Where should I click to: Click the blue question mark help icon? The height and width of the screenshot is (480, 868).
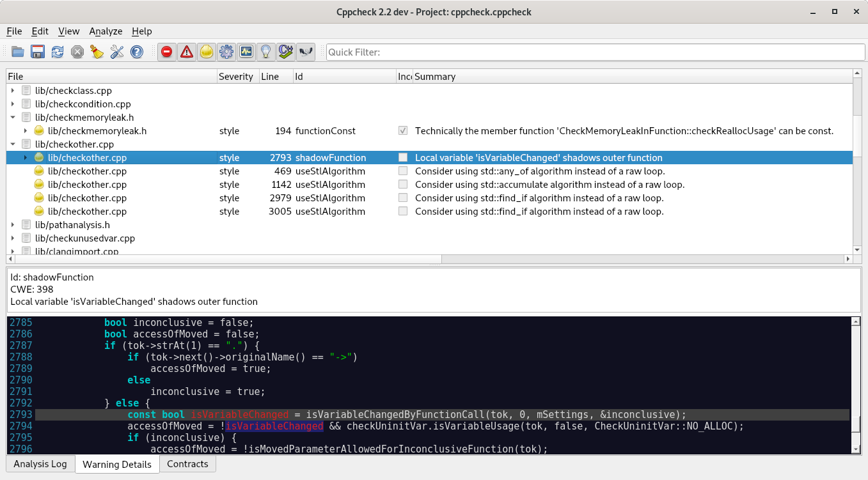tap(136, 52)
